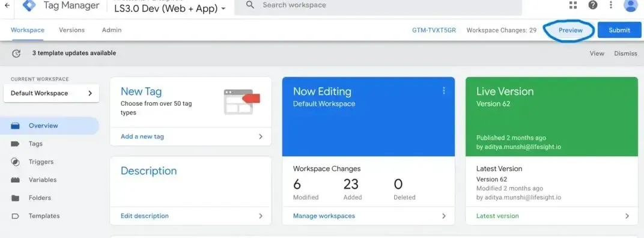This screenshot has width=644, height=238.
Task: Click the 23 Added count
Action: pyautogui.click(x=352, y=189)
